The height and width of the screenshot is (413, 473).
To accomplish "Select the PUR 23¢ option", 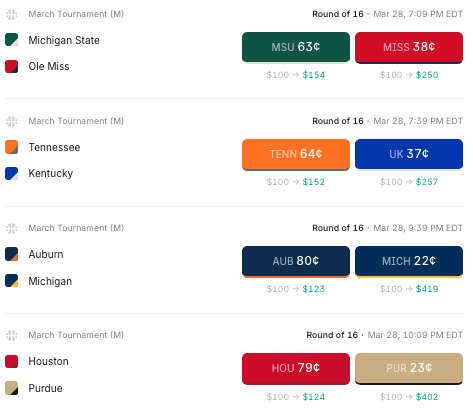I will (x=409, y=369).
